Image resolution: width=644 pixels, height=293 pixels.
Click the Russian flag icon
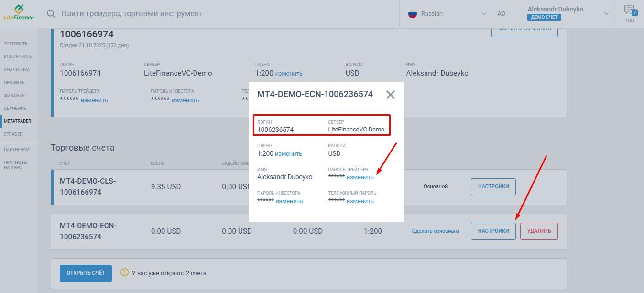tap(413, 14)
